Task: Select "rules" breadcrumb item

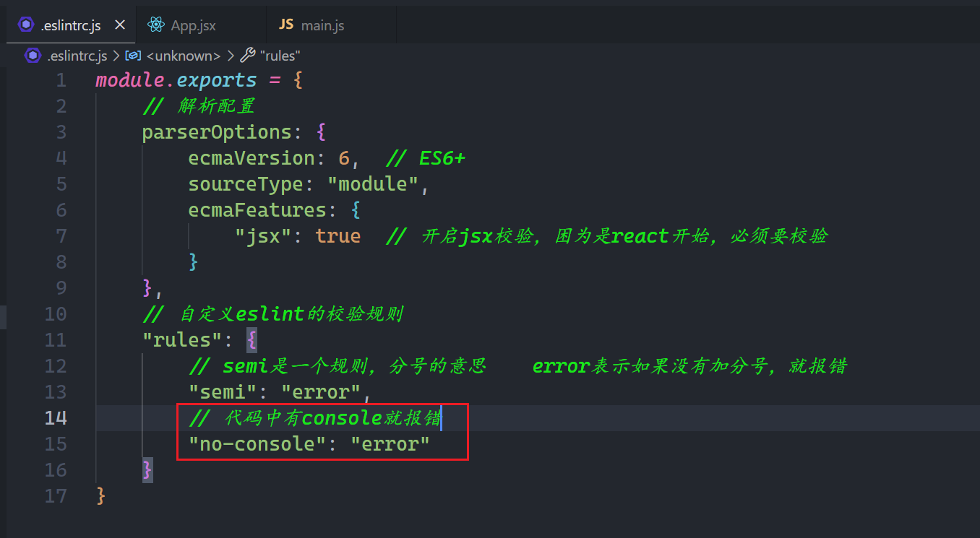Action: click(280, 56)
